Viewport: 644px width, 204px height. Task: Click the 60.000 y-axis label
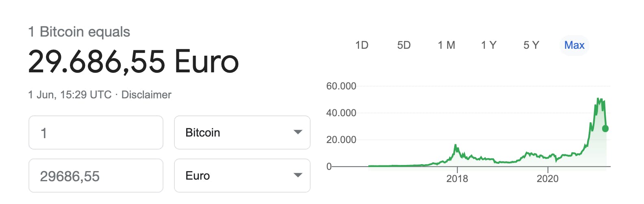tap(341, 86)
